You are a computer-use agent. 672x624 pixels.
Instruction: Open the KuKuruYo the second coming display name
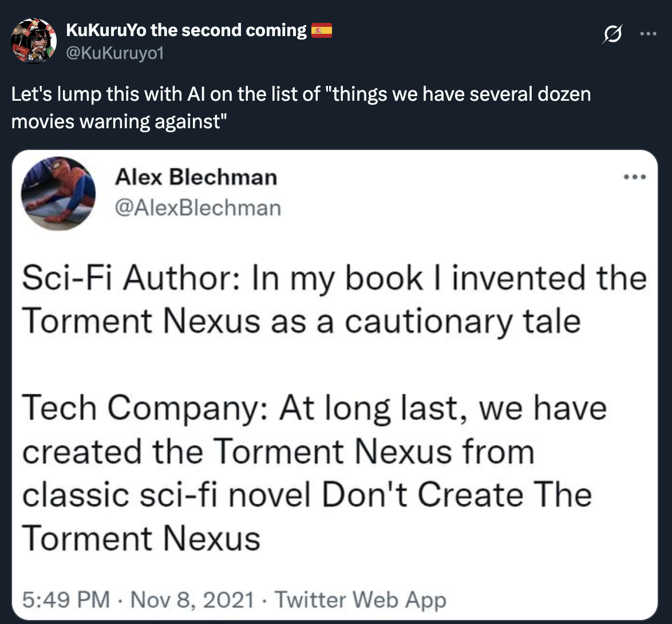(187, 30)
